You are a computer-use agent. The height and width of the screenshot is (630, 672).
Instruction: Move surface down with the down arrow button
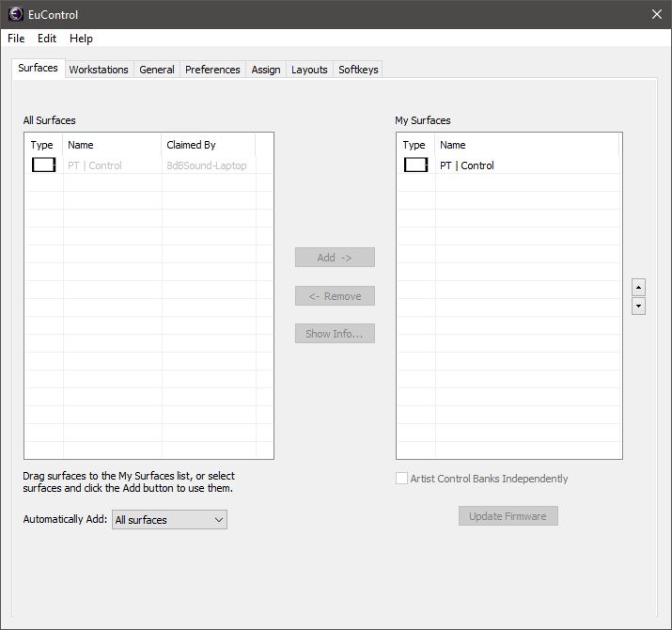pos(638,306)
